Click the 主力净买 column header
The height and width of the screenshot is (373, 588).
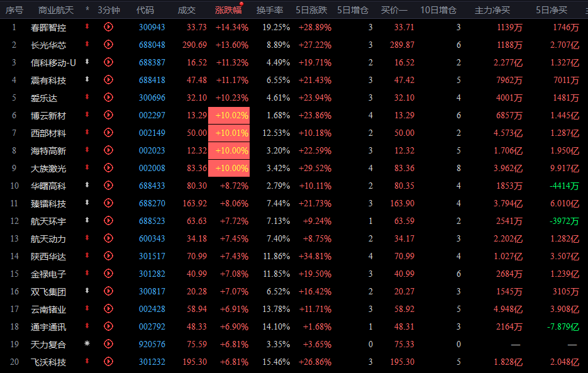click(492, 10)
